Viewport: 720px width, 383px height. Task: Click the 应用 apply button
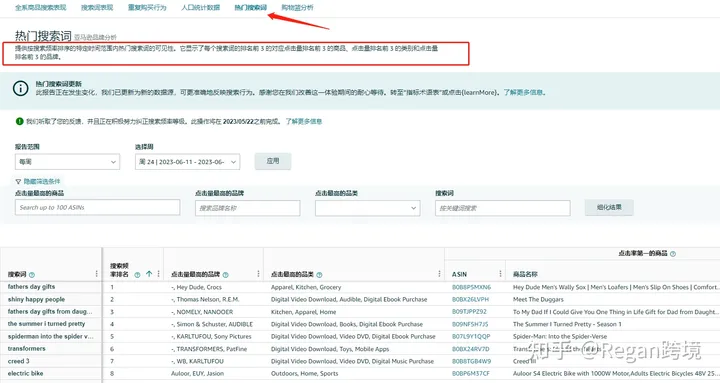coord(273,161)
